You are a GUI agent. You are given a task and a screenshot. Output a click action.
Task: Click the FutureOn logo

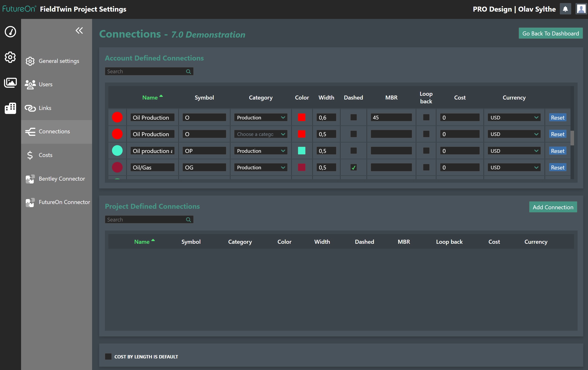[x=19, y=9]
